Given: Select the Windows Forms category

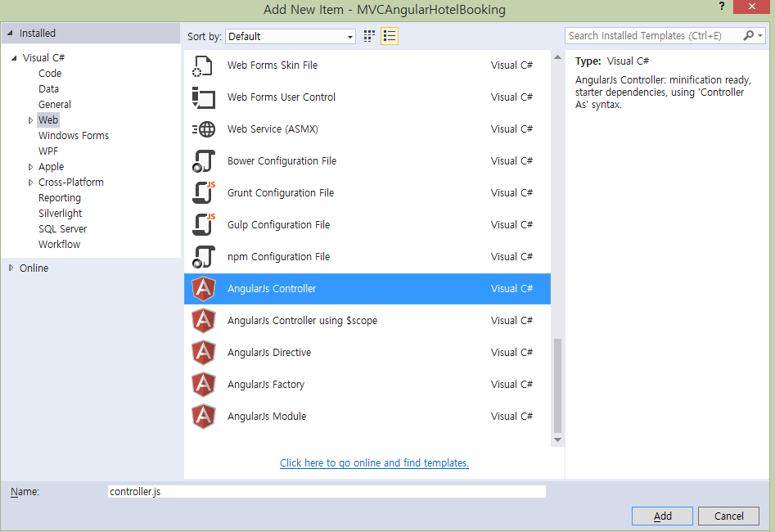Looking at the screenshot, I should pos(74,136).
